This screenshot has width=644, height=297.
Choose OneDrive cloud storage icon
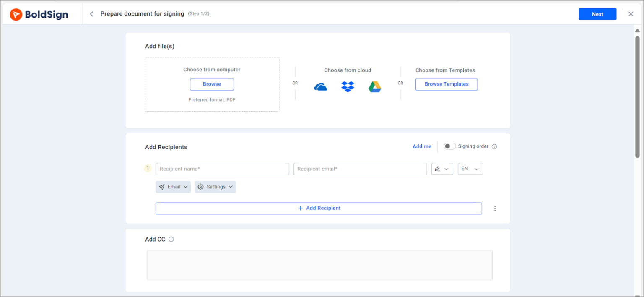(x=320, y=87)
